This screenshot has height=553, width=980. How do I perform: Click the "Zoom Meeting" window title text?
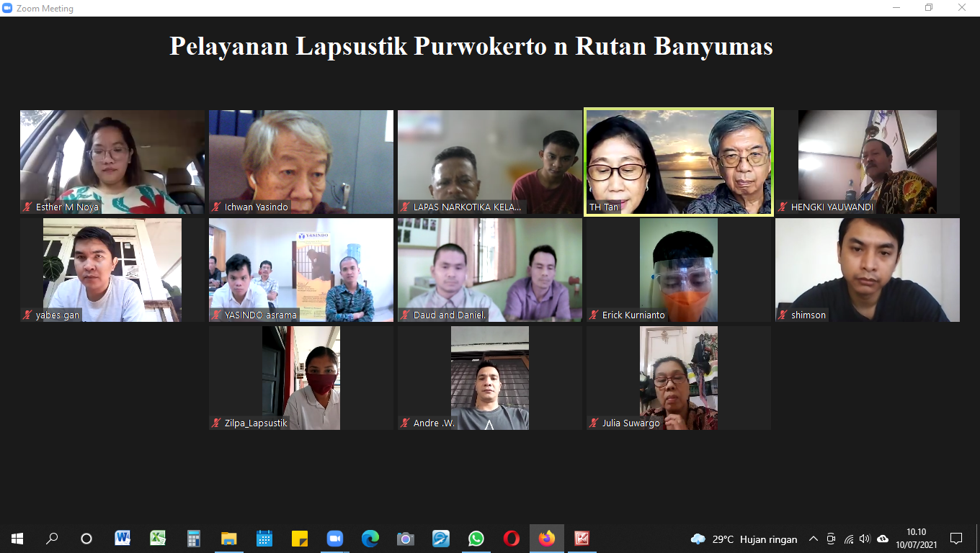pos(45,9)
